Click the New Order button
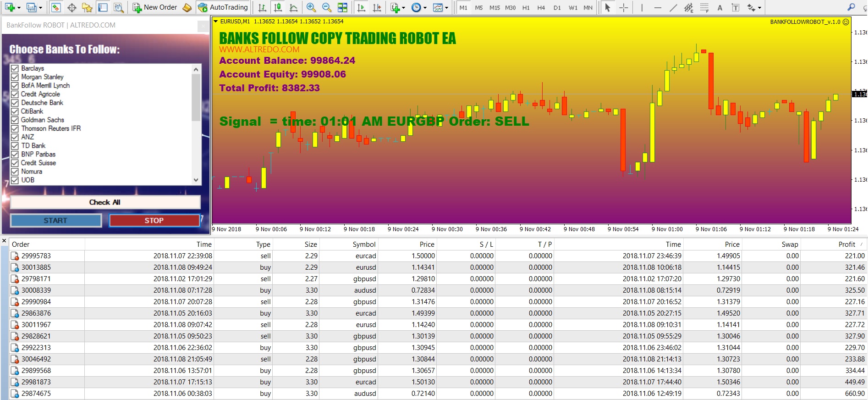Image resolution: width=868 pixels, height=400 pixels. [155, 7]
